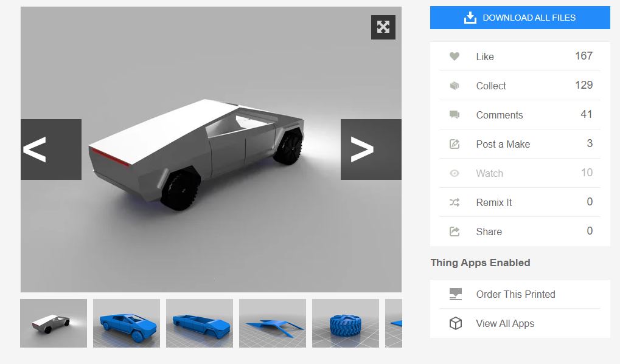Toggle the Watch eye icon
Screen dimensions: 620x364
(455, 173)
